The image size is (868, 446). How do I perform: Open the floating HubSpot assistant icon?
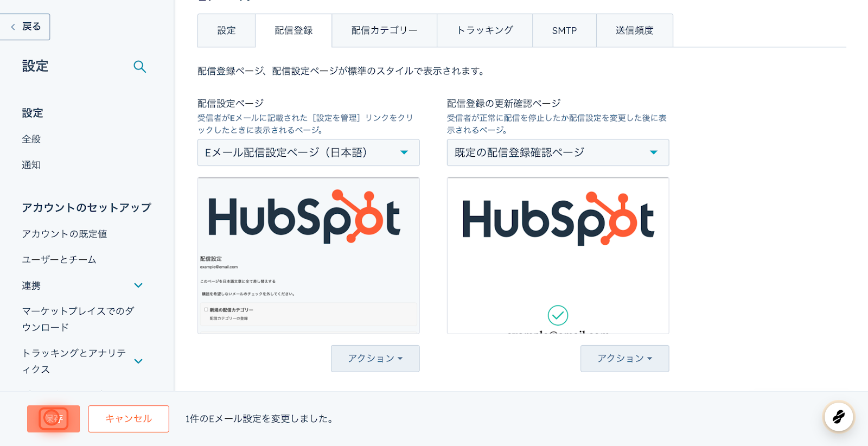point(839,417)
